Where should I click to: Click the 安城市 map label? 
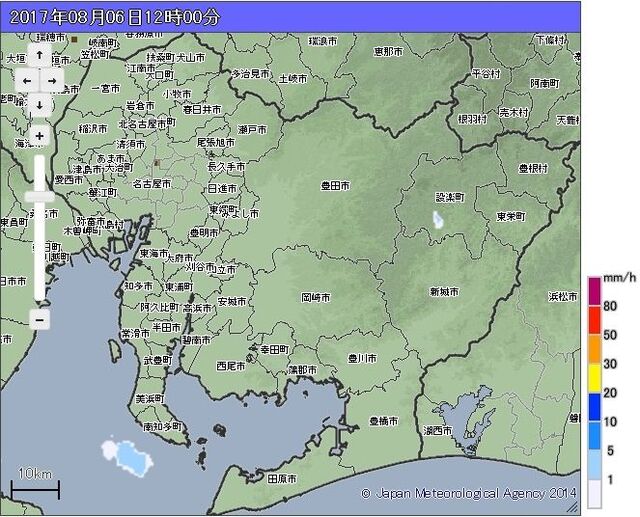click(x=231, y=302)
